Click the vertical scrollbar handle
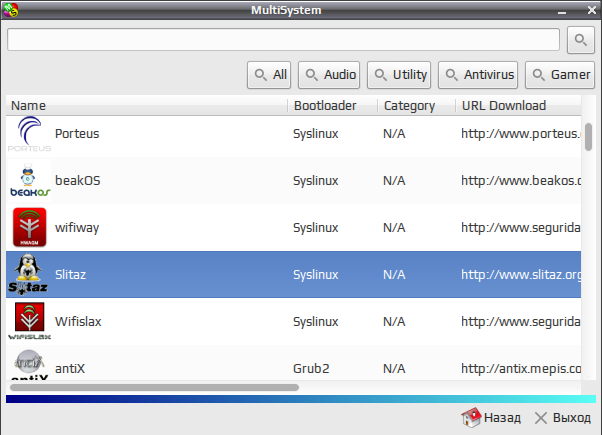 (588, 137)
